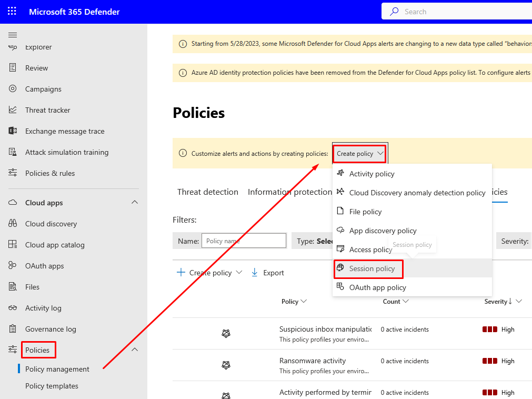Screen dimensions: 532x399
Task: Open Ransomware activity policy
Action: 313,361
